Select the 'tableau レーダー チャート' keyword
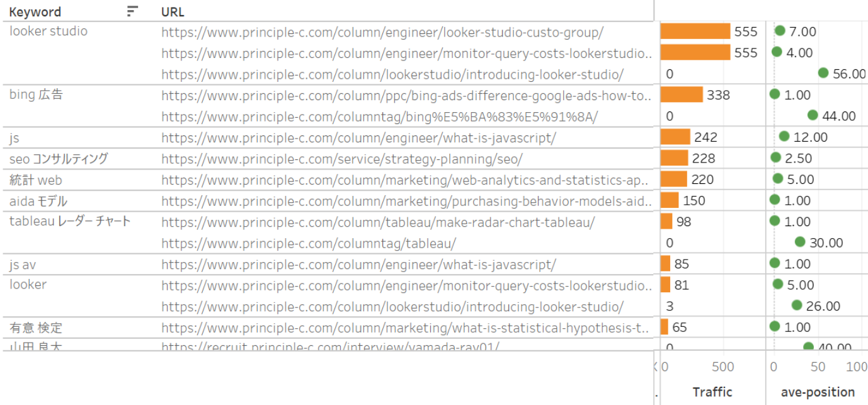Image resolution: width=868 pixels, height=405 pixels. click(70, 221)
